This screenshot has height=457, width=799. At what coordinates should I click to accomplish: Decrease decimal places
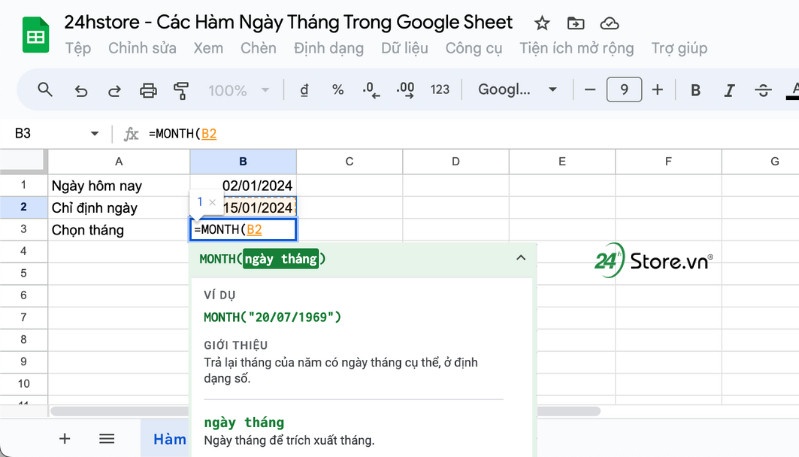pyautogui.click(x=371, y=90)
